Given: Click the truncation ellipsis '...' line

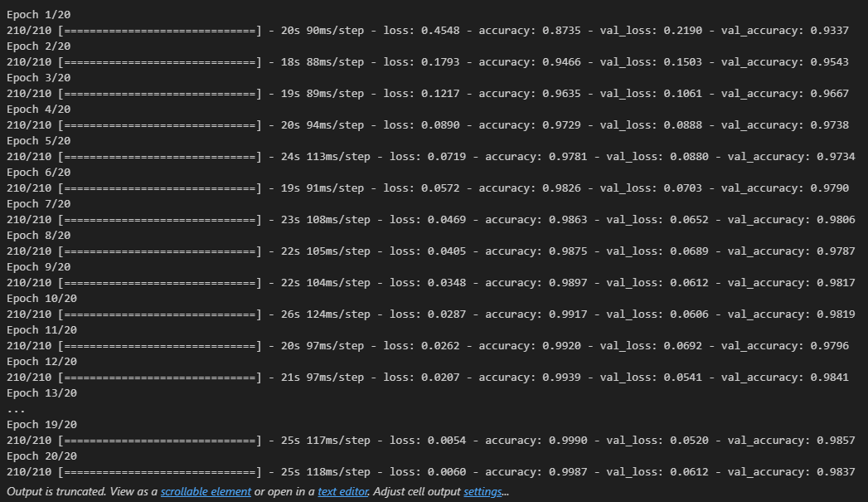Looking at the screenshot, I should tap(16, 410).
